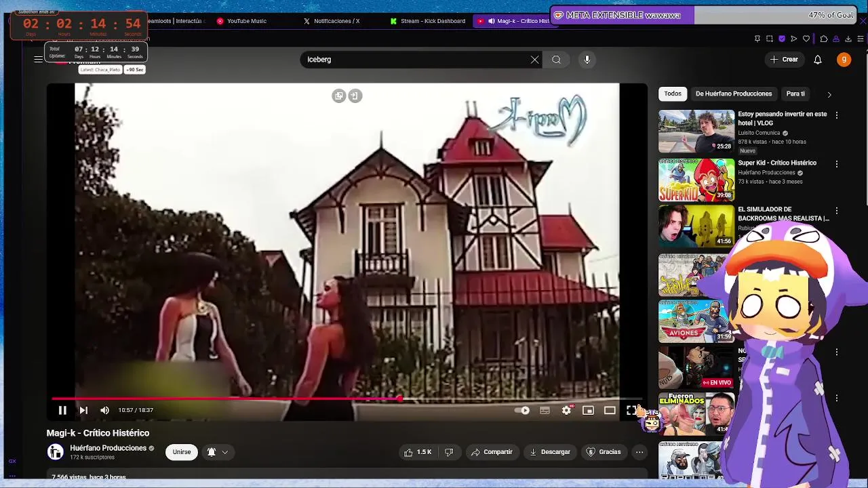Screen dimensions: 868x488
Task: Open browser easy setup sliders icon
Action: click(x=861, y=39)
